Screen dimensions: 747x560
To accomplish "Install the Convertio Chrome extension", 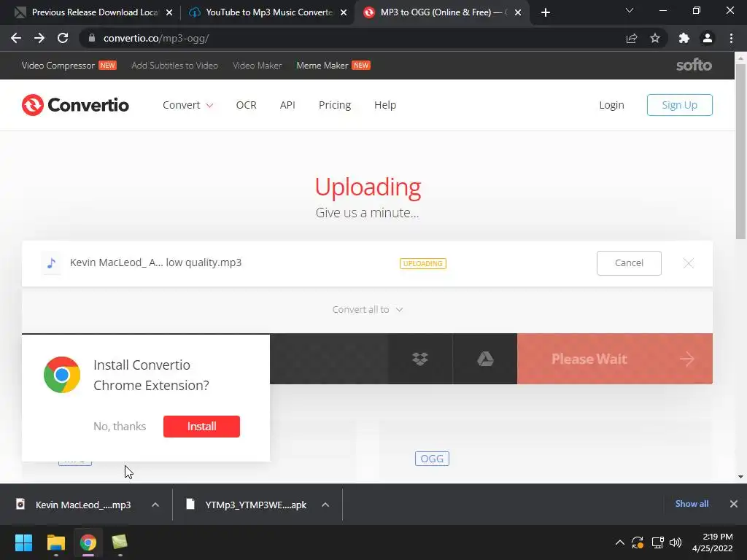I will pos(201,426).
